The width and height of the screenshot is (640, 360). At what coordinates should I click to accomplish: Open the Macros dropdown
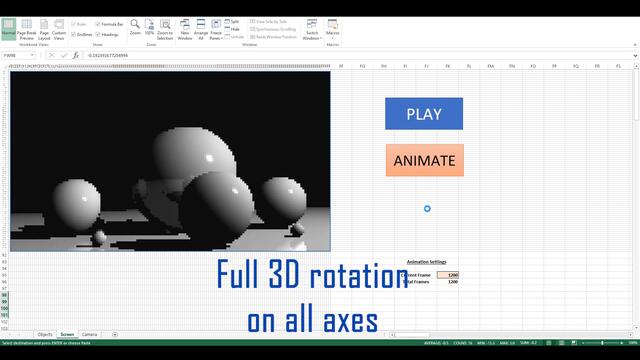[x=333, y=29]
